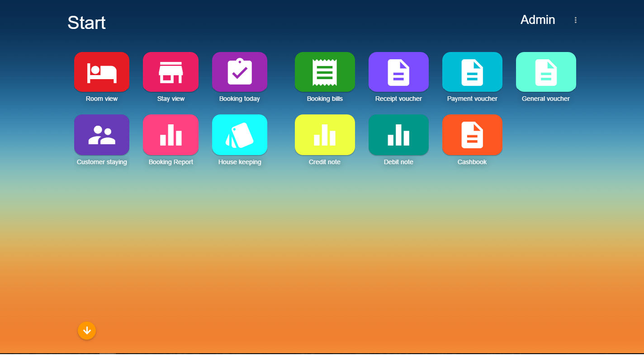644x355 pixels.
Task: Open the three-dot menu beside Admin
Action: pyautogui.click(x=576, y=20)
